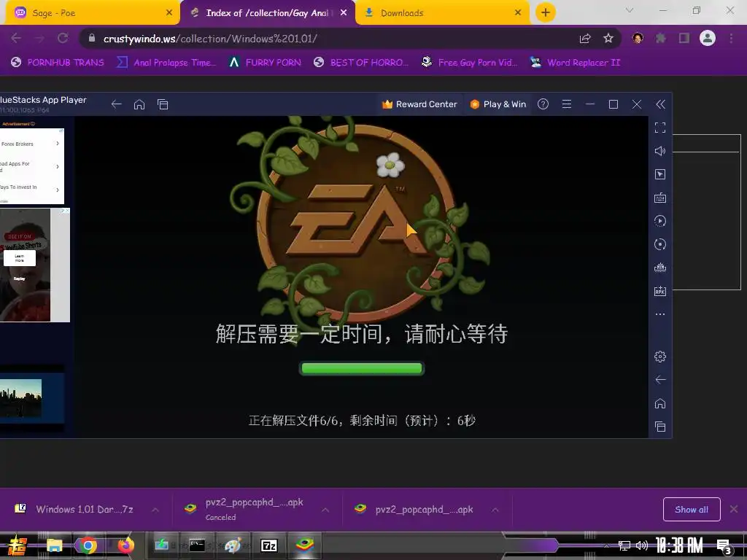The image size is (747, 560).
Task: Click the green decompression progress bar
Action: 362,368
